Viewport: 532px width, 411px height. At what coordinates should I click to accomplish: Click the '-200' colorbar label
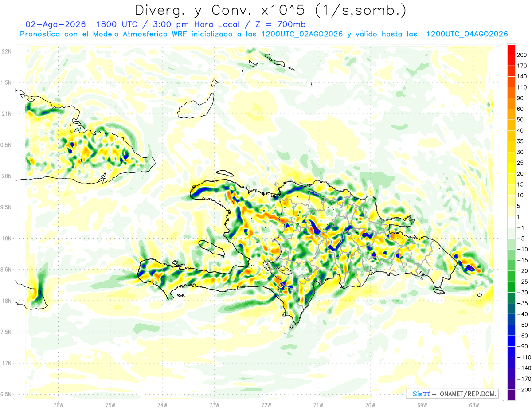click(524, 389)
